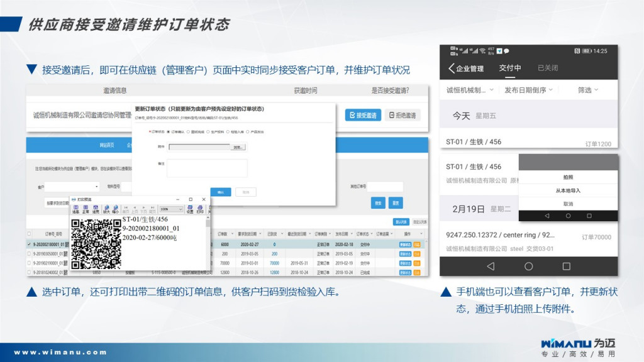Viewport: 644px width, 362px height.
Task: Choose 从本地导入 from the upload menu
Action: tap(568, 190)
